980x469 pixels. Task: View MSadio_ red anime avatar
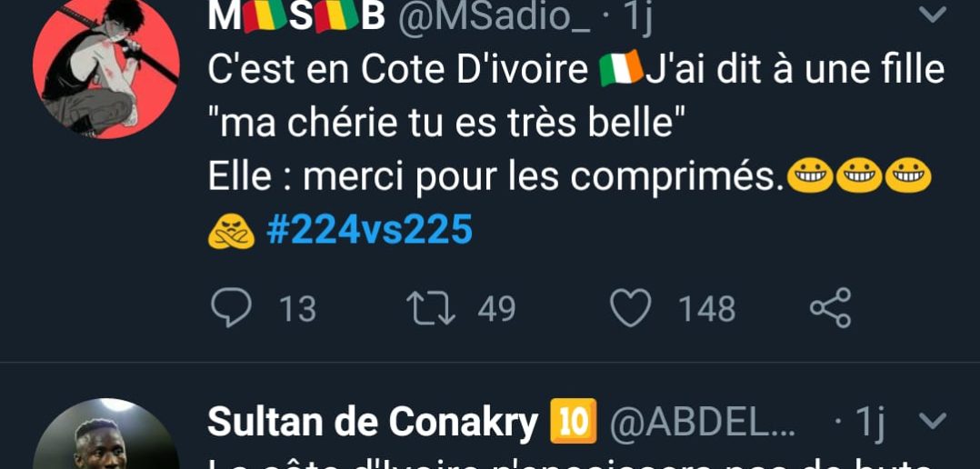click(x=106, y=65)
